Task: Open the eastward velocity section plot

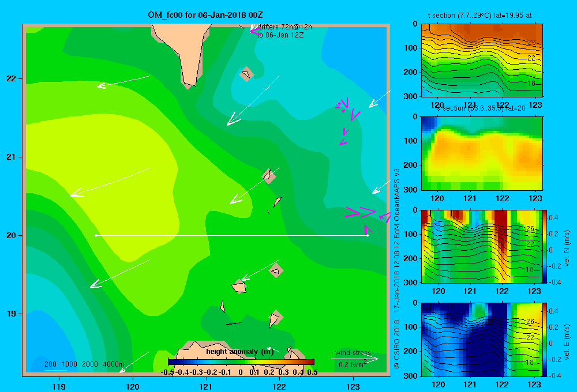Action: point(482,340)
